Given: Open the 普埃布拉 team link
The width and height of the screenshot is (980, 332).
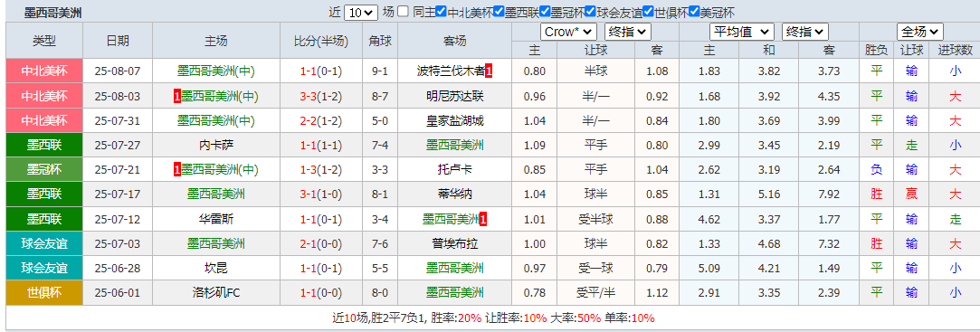Looking at the screenshot, I should click(454, 243).
